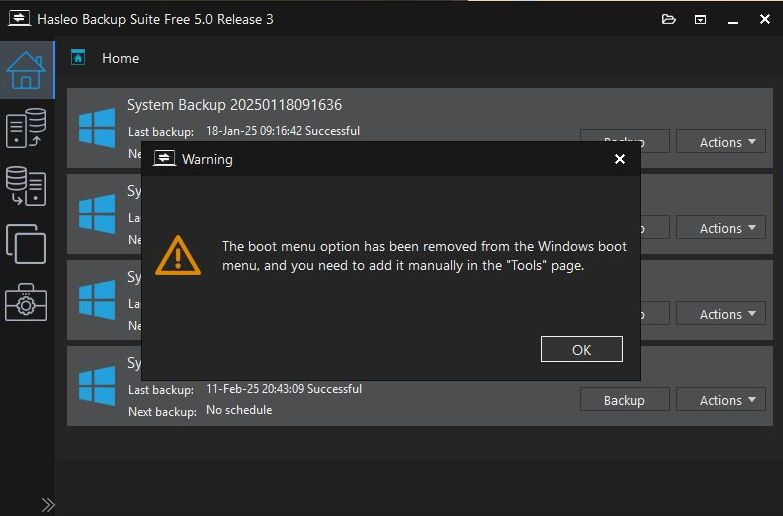Click Backup button for the bottom task
This screenshot has height=516, width=783.
point(624,400)
